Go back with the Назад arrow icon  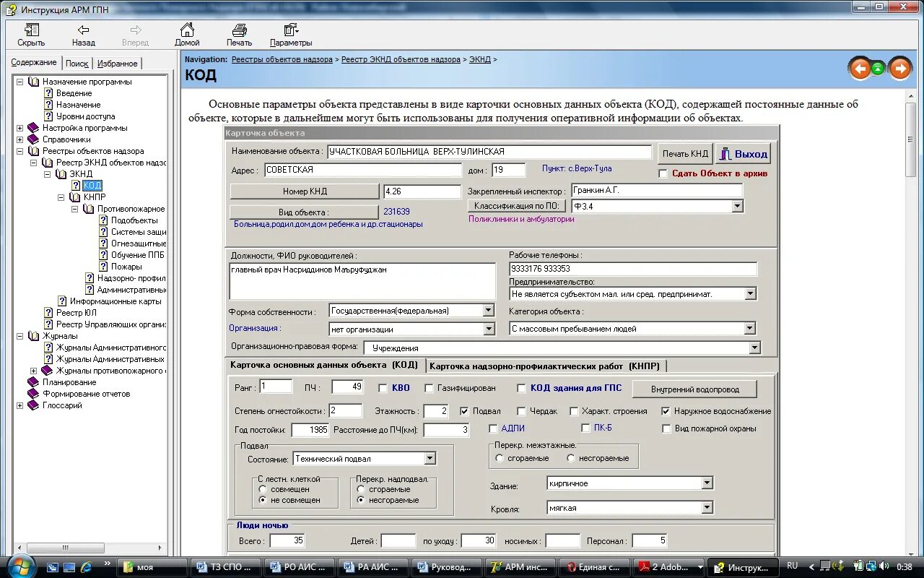point(84,30)
